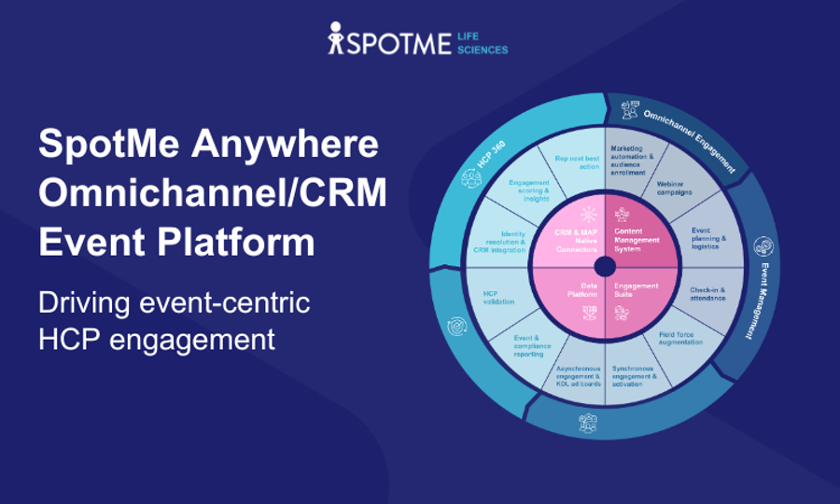Click the Engagement Suite icon

coord(622,313)
